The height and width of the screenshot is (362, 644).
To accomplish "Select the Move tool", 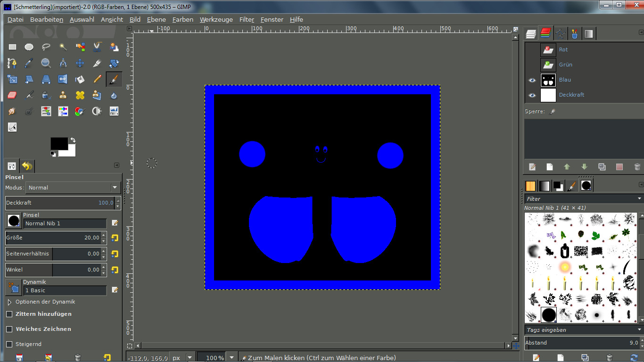I will (80, 63).
